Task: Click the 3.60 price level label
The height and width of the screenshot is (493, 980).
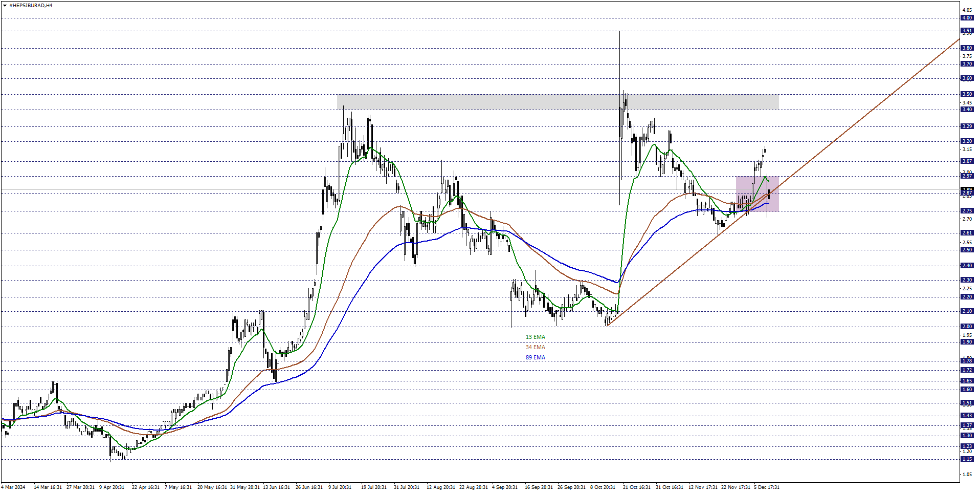Action: [x=967, y=78]
